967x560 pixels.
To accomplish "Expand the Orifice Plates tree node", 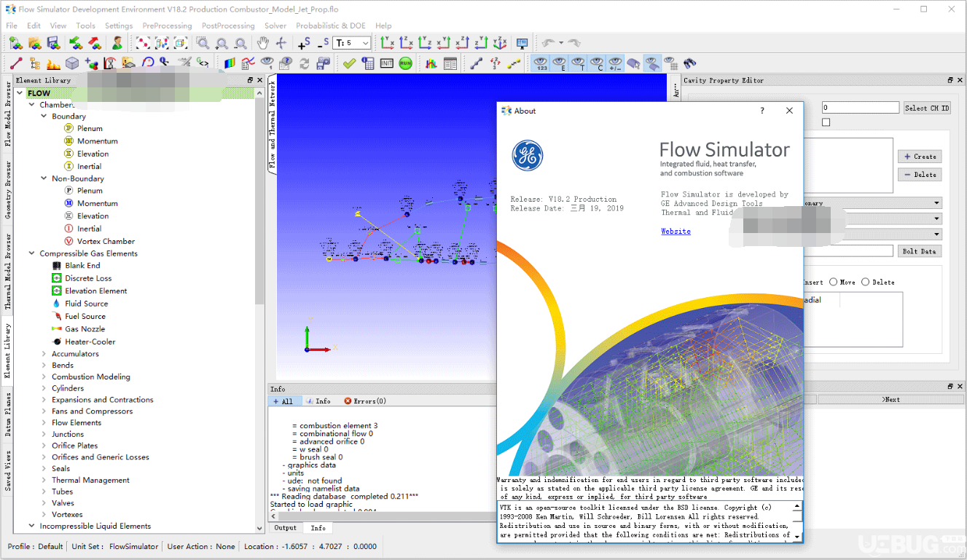I will pos(44,446).
